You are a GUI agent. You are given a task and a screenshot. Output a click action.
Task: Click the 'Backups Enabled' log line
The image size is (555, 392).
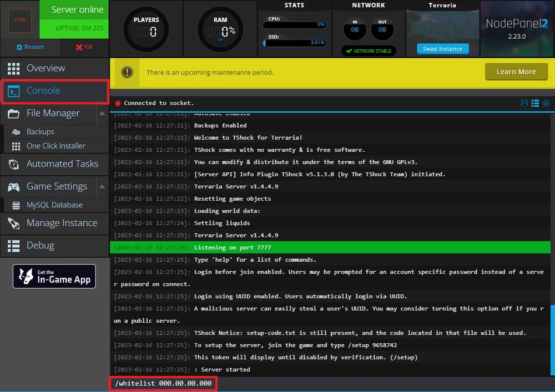330,125
